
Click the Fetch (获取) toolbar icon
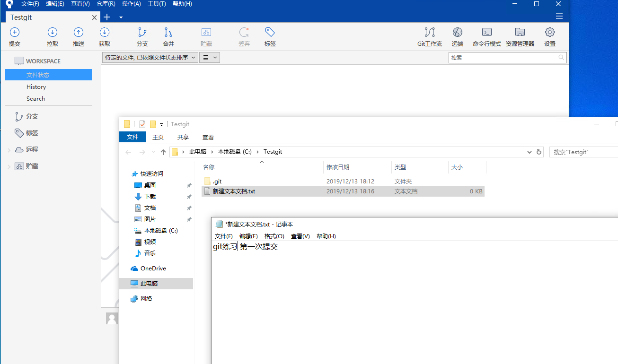coord(105,33)
